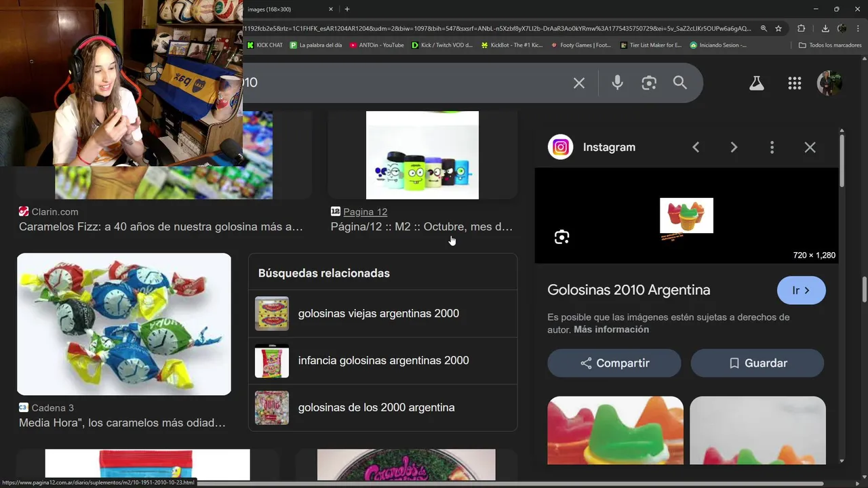Open Caramelos Fizz result title

tap(161, 226)
